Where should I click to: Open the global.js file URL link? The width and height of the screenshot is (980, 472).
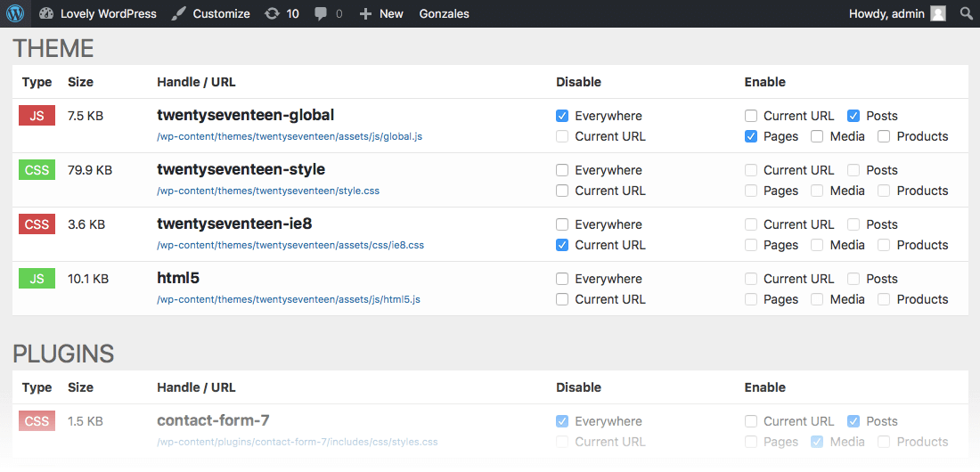[290, 136]
